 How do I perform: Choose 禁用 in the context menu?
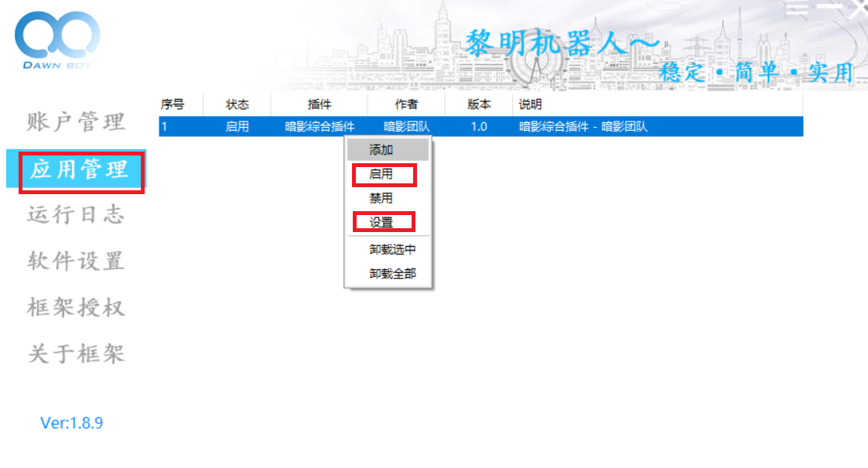tap(388, 198)
